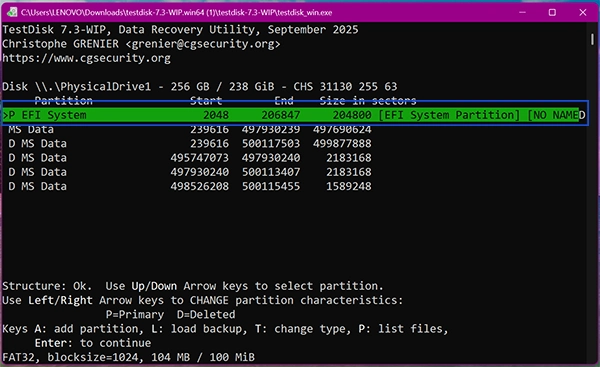
Task: Click the TestDisk app icon in title bar
Action: 12,12
